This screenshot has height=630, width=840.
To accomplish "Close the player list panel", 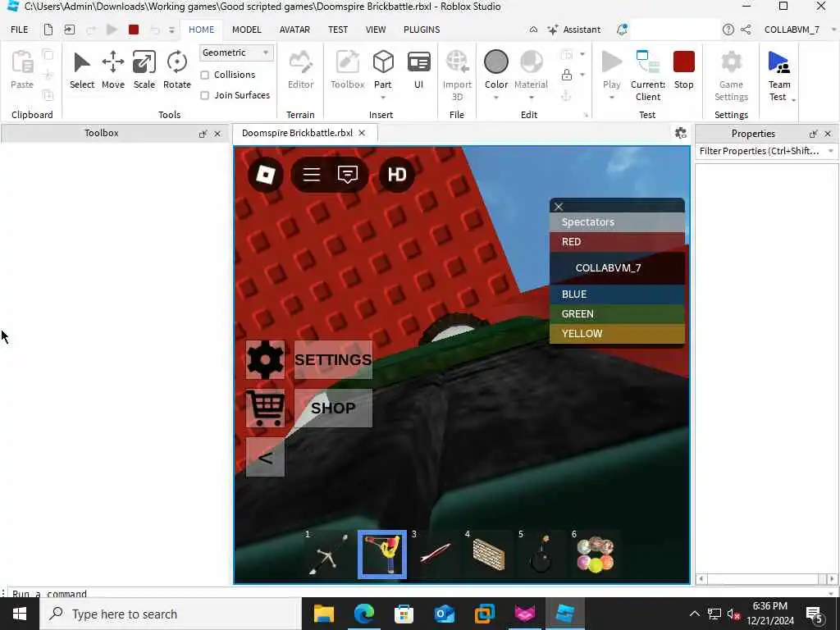I will (x=559, y=207).
